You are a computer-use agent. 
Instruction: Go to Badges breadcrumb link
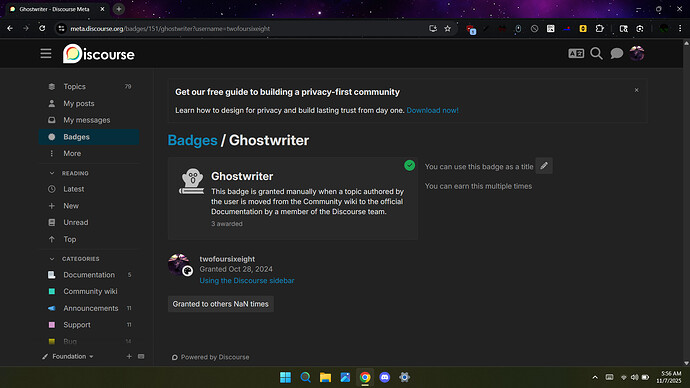coord(192,140)
